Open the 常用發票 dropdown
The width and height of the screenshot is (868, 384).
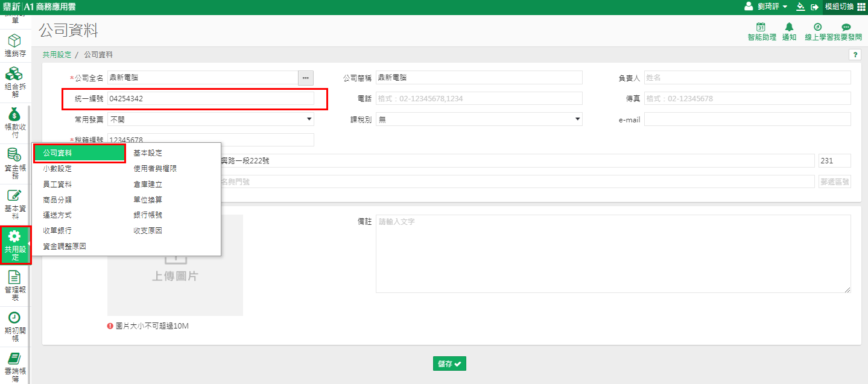tap(211, 119)
